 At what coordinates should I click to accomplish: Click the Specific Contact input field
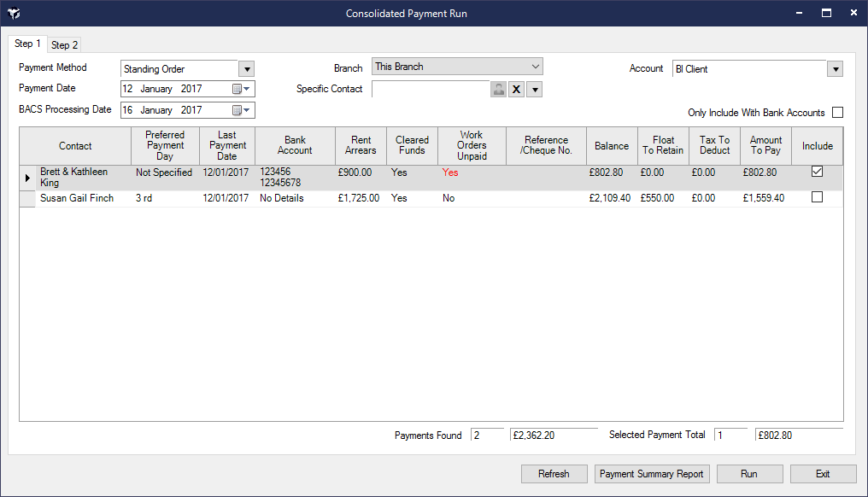coord(430,89)
